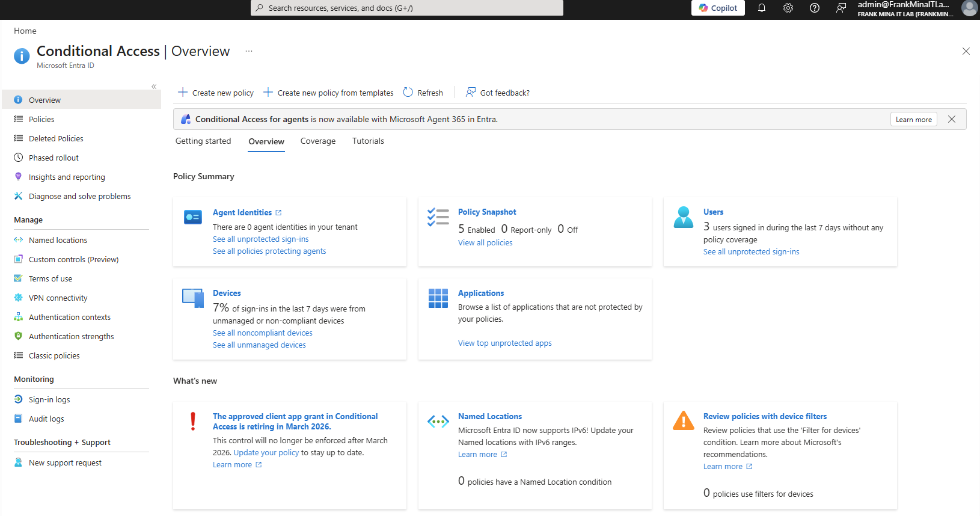
Task: Click the Agent Identities card icon
Action: (x=193, y=217)
